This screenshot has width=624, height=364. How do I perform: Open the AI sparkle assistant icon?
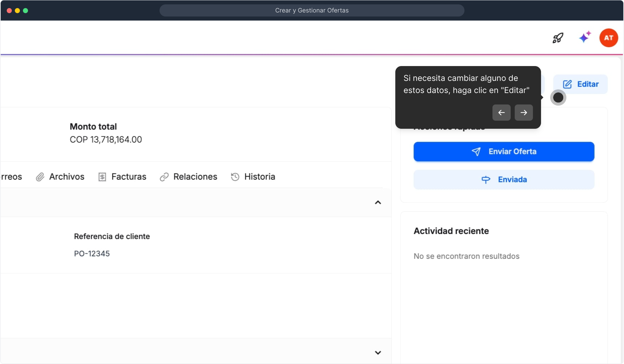point(585,37)
